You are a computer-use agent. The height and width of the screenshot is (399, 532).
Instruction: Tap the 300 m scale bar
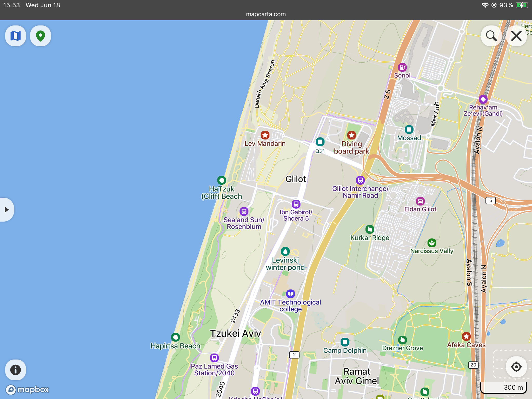[503, 388]
